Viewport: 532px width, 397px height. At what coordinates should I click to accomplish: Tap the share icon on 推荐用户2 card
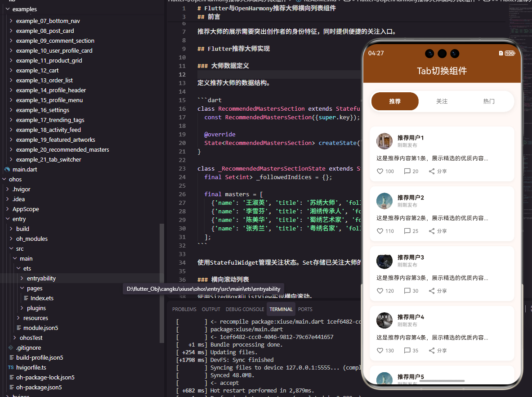tap(432, 231)
